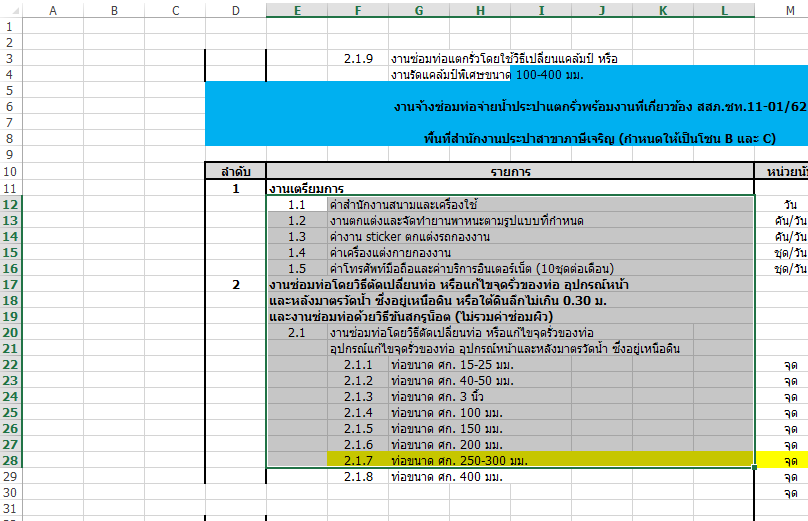
Task: Select column L header
Action: point(724,10)
